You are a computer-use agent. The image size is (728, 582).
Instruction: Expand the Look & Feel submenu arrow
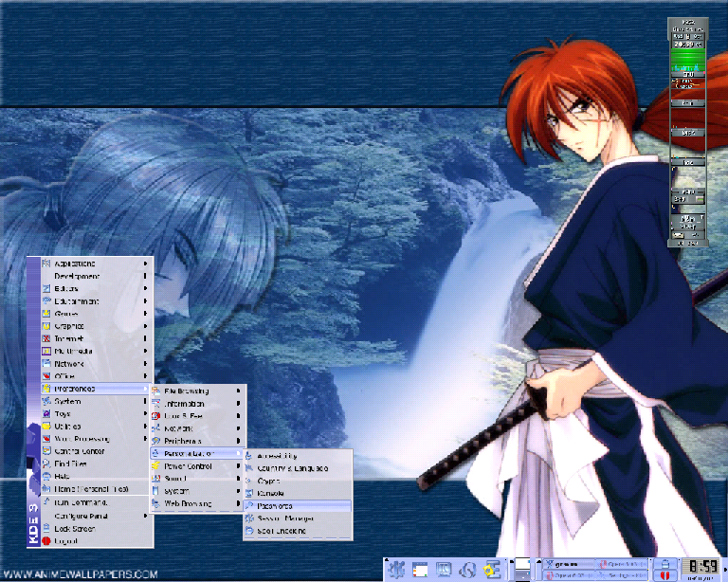[x=238, y=416]
